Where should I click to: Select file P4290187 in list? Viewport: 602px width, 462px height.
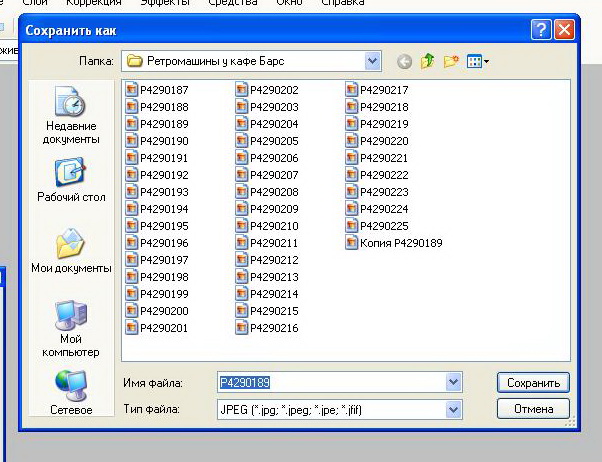pos(163,90)
